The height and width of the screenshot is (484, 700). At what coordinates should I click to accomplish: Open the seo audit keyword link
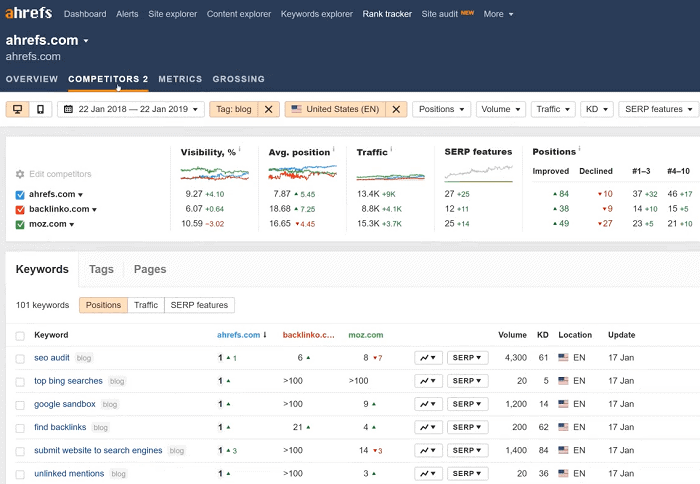52,358
